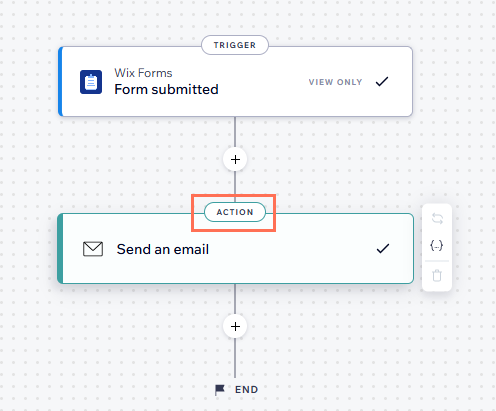Click the checkmark on the trigger card

tap(382, 82)
